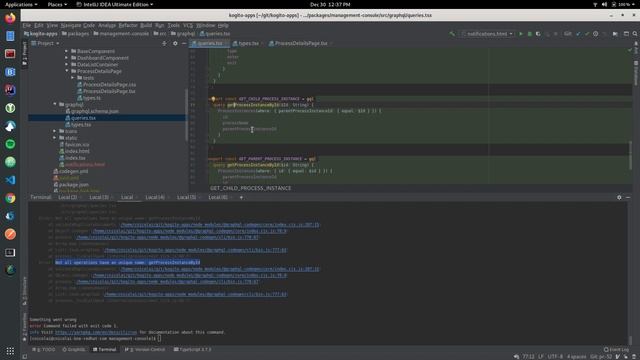Open Search Everywhere magnifier icon
Screen dimensions: 640x360
635,34
